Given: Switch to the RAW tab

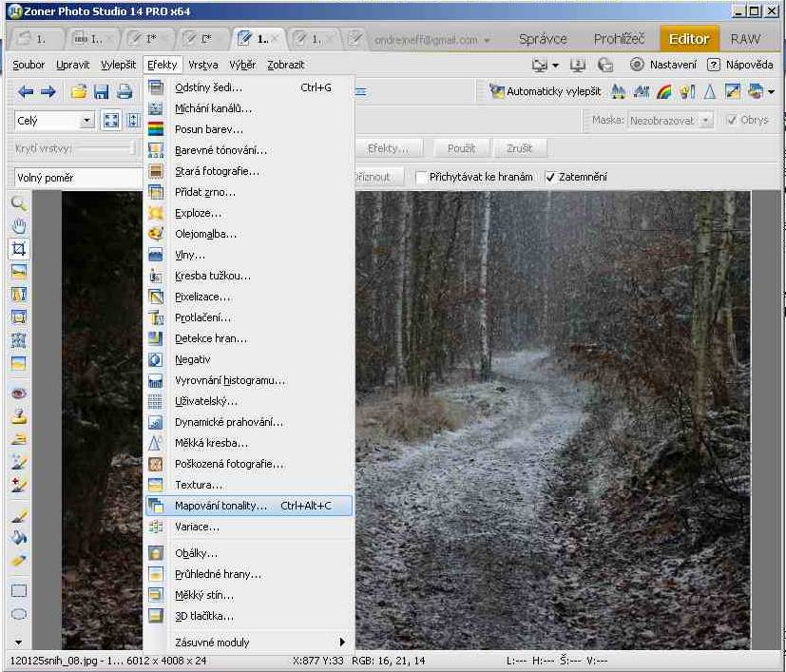Looking at the screenshot, I should click(x=745, y=39).
